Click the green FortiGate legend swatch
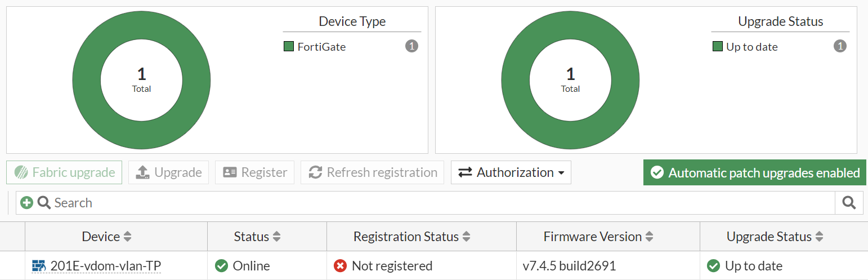This screenshot has height=280, width=868. pyautogui.click(x=289, y=47)
